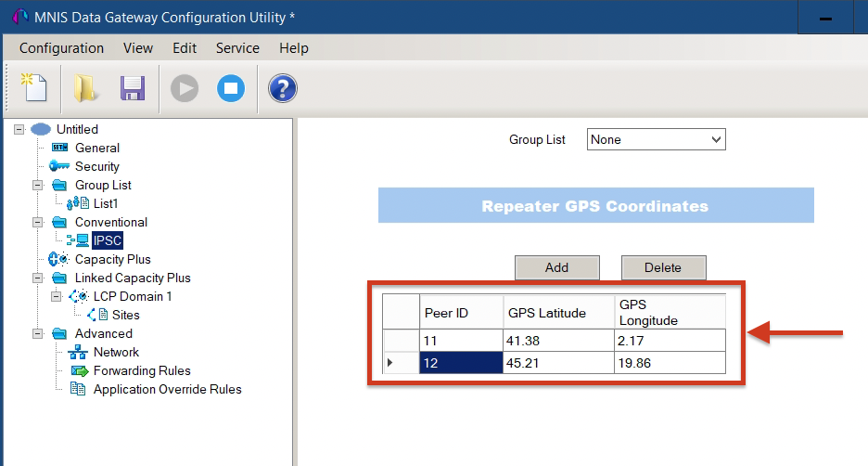The height and width of the screenshot is (466, 868).
Task: Click the LCP Domain 1 icon
Action: click(79, 296)
